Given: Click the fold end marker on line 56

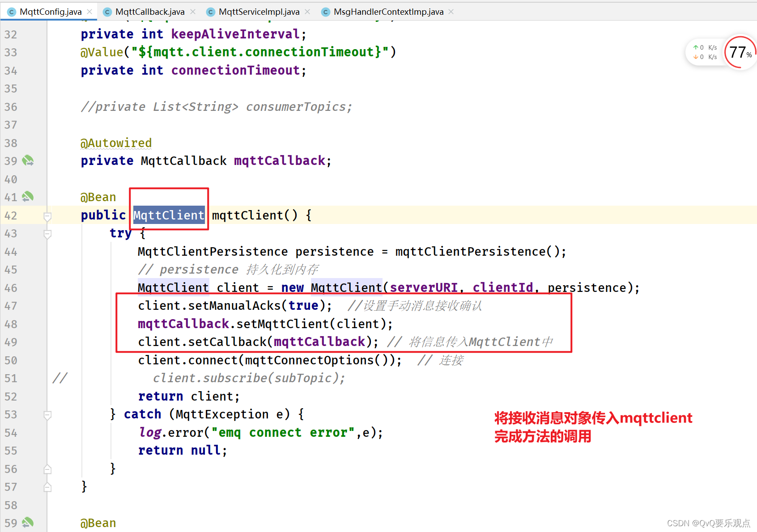Looking at the screenshot, I should (47, 469).
